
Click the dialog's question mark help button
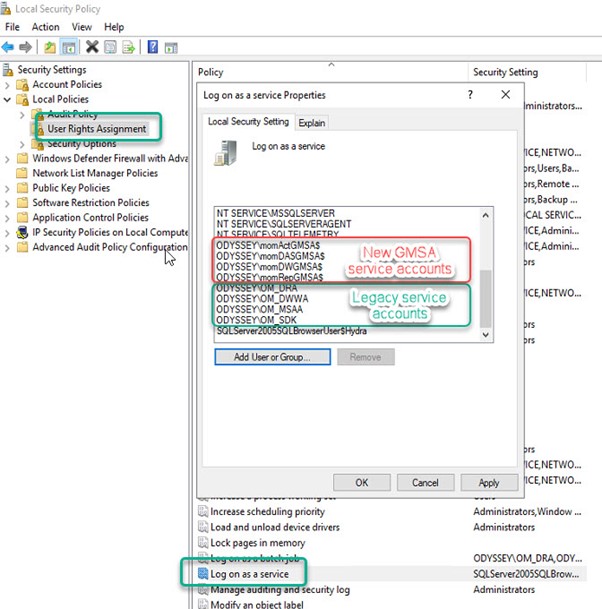(469, 95)
